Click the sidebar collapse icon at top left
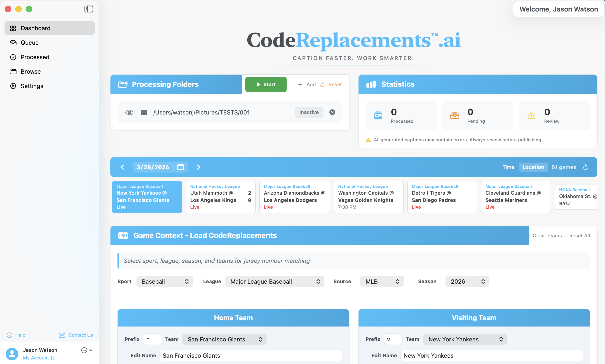The image size is (605, 364). (89, 9)
